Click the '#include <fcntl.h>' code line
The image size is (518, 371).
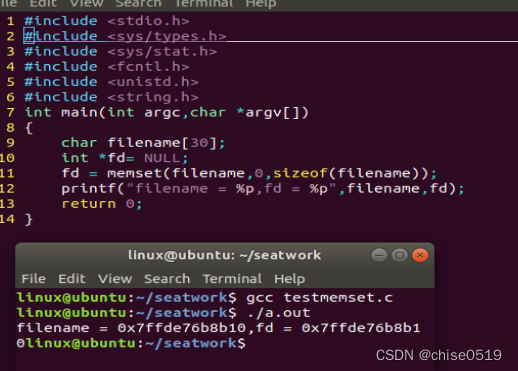pos(107,67)
